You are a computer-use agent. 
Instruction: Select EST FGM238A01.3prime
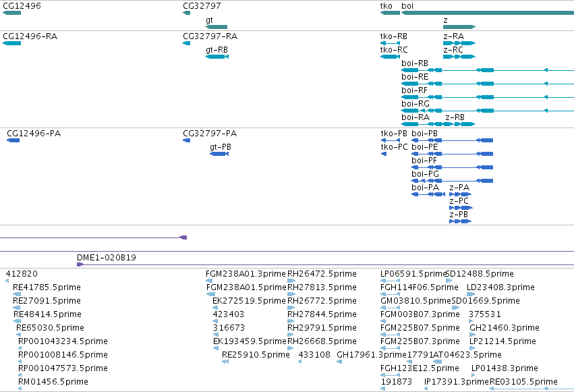[x=209, y=281]
